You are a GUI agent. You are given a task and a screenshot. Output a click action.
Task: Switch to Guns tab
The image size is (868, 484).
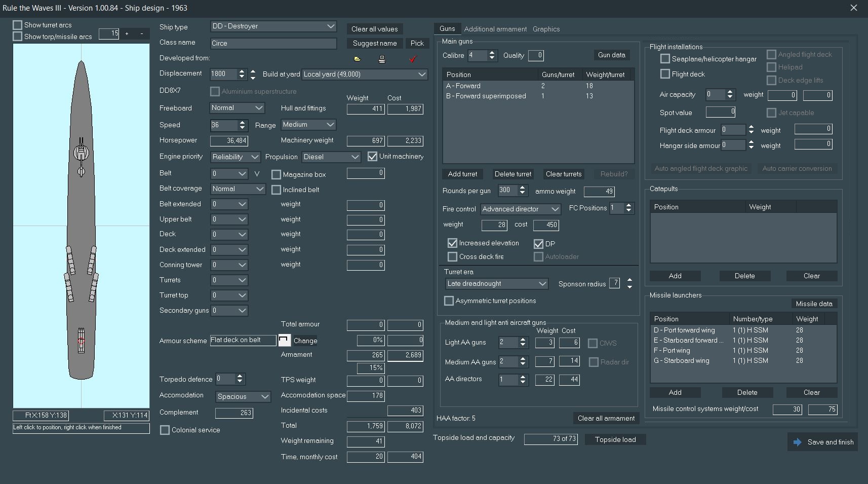[x=447, y=28]
